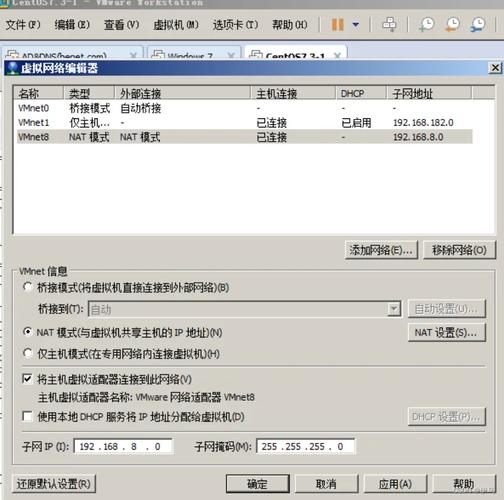Open the 查看(V) menu
The height and width of the screenshot is (500, 504).
coord(121,25)
